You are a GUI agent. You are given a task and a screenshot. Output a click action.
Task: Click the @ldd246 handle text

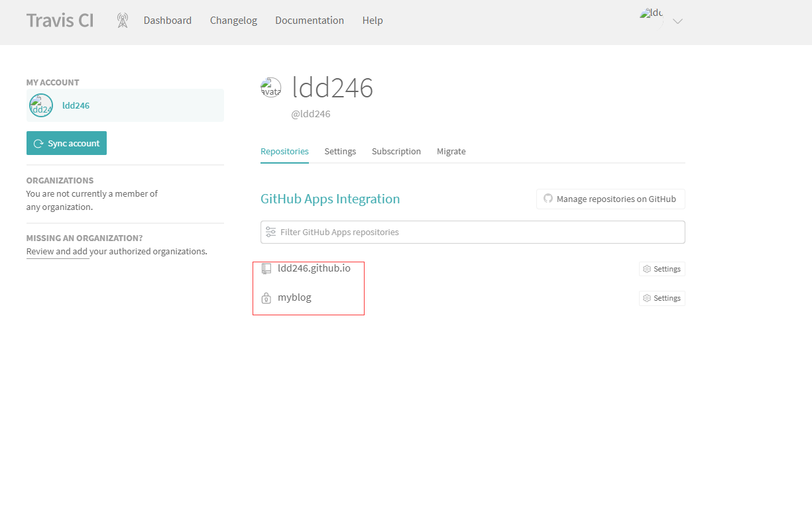[x=311, y=114]
